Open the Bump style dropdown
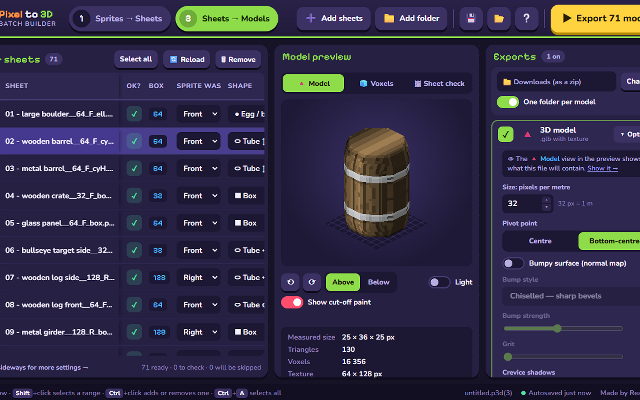Screen dimensions: 640x400 571,296
